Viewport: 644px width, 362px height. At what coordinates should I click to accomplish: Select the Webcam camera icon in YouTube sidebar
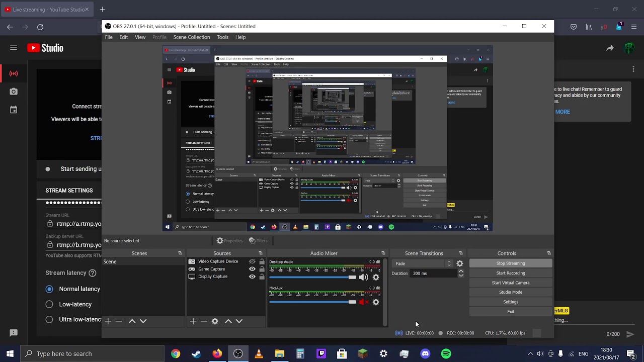(14, 92)
